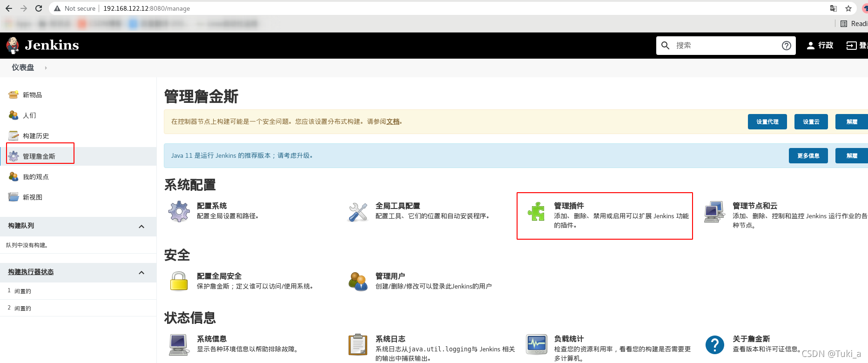The width and height of the screenshot is (868, 363).
Task: Open the 管理节点和云 title link
Action: click(755, 206)
